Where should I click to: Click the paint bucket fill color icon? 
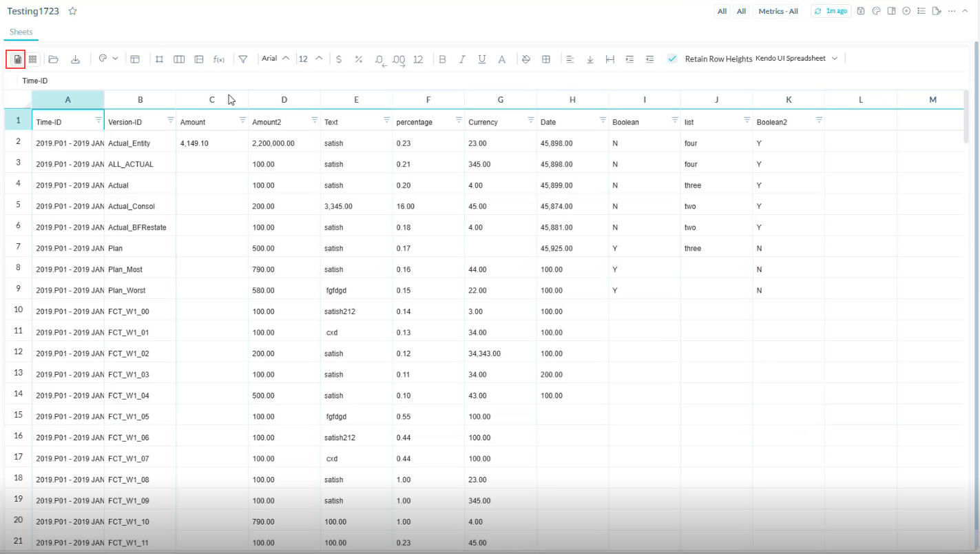point(525,59)
